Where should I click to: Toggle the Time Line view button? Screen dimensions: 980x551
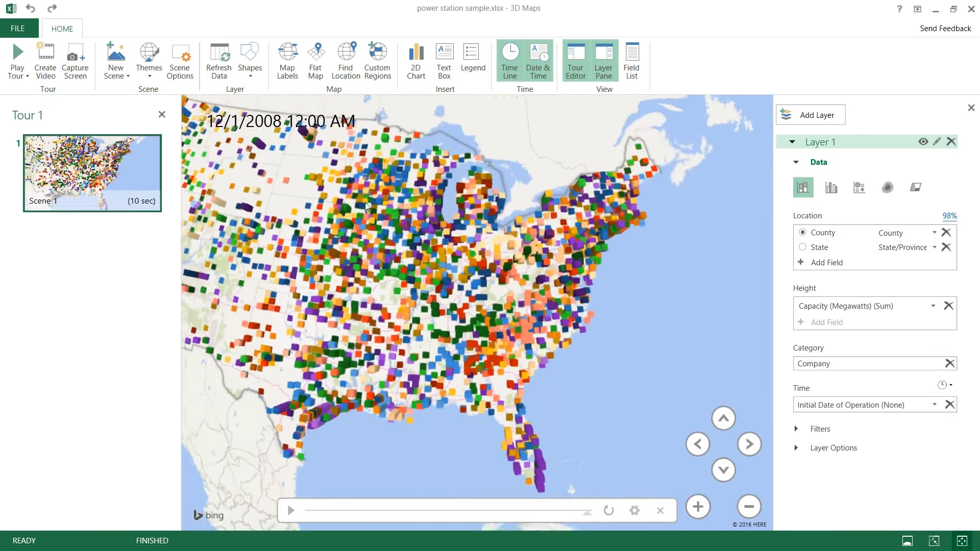pos(510,61)
